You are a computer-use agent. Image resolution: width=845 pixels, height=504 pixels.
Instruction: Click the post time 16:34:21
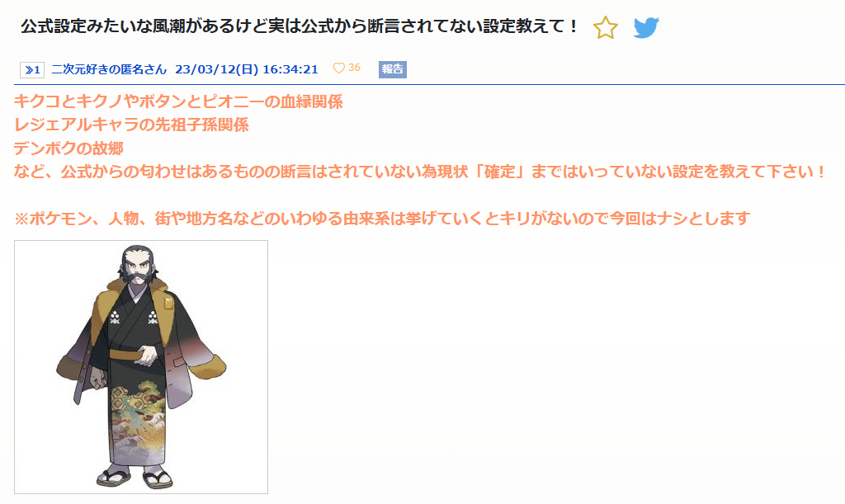290,69
